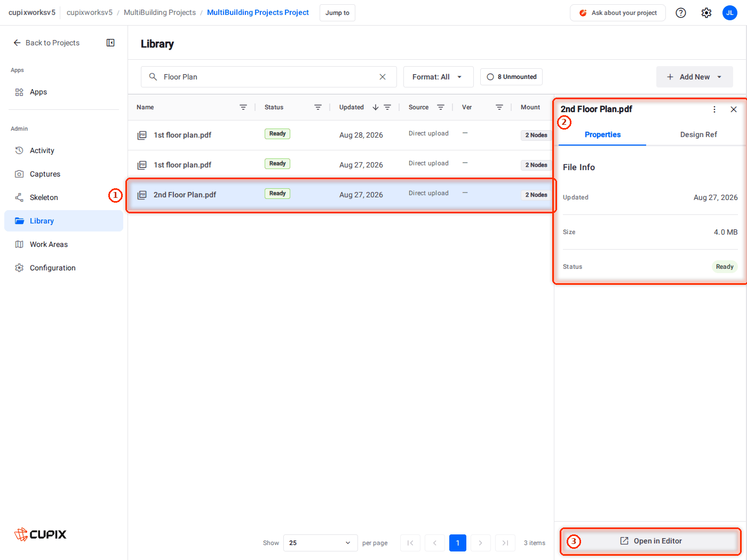Switch to the Design Ref tab
747x560 pixels.
coord(698,134)
